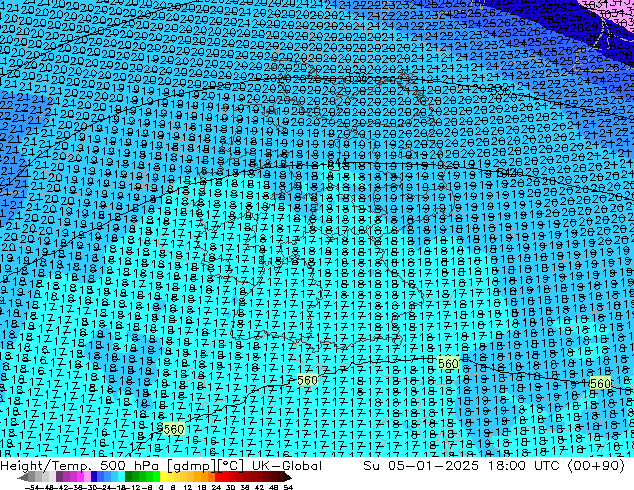Viewport: 634px width, 490px height.
Task: Click the bright red swatch in temperature legend
Action: point(218,476)
